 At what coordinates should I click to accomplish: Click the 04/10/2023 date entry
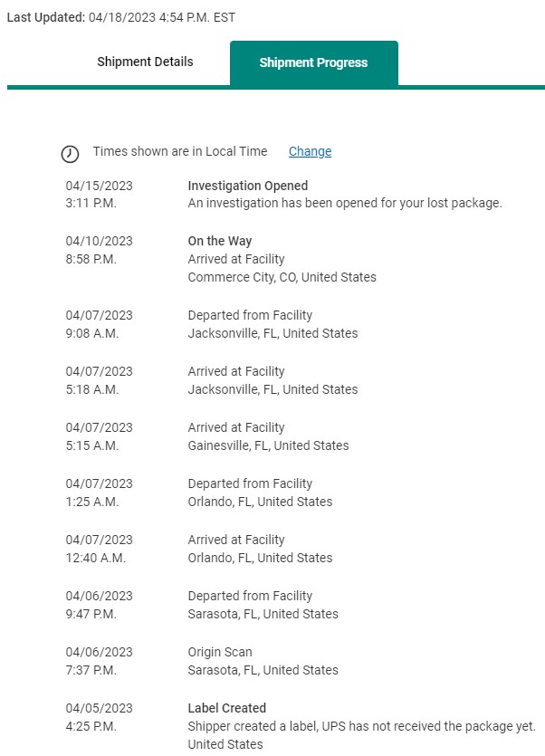pos(99,242)
